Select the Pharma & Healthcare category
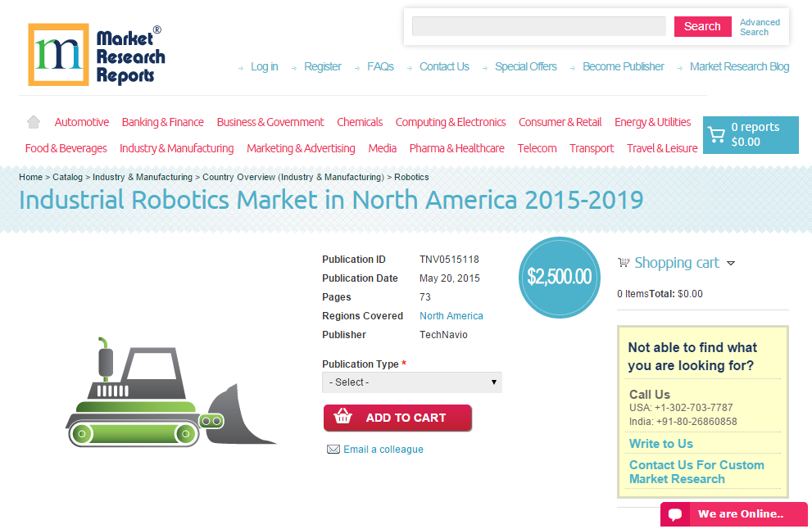 click(456, 148)
